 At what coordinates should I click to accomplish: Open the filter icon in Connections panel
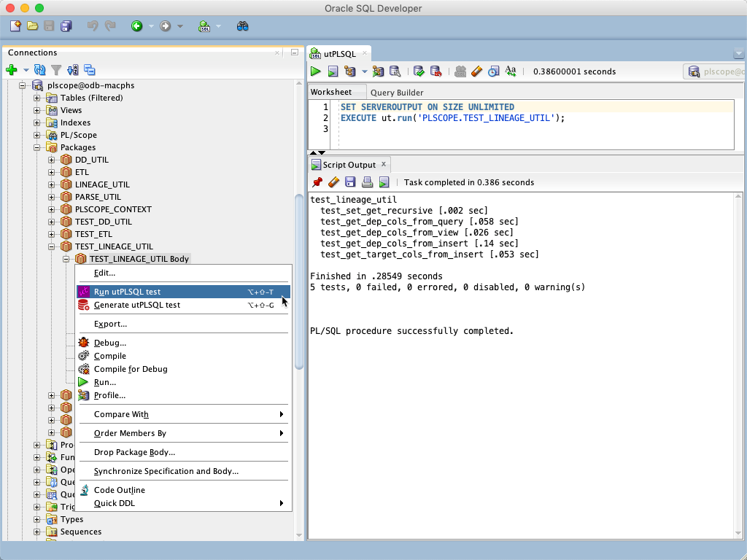click(x=56, y=70)
